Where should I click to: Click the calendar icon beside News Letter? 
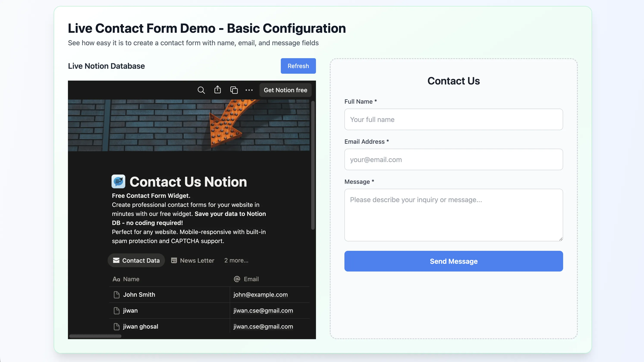coord(174,260)
